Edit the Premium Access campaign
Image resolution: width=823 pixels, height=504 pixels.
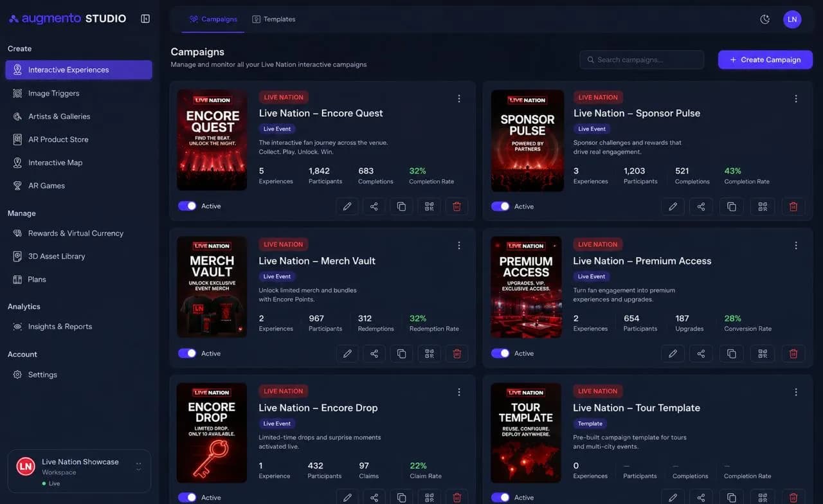[x=673, y=354]
